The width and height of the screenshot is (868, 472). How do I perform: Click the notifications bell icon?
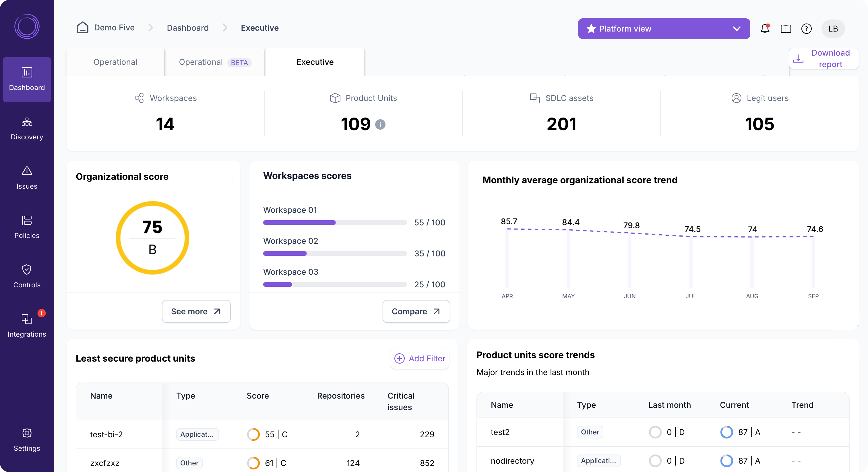coord(765,29)
